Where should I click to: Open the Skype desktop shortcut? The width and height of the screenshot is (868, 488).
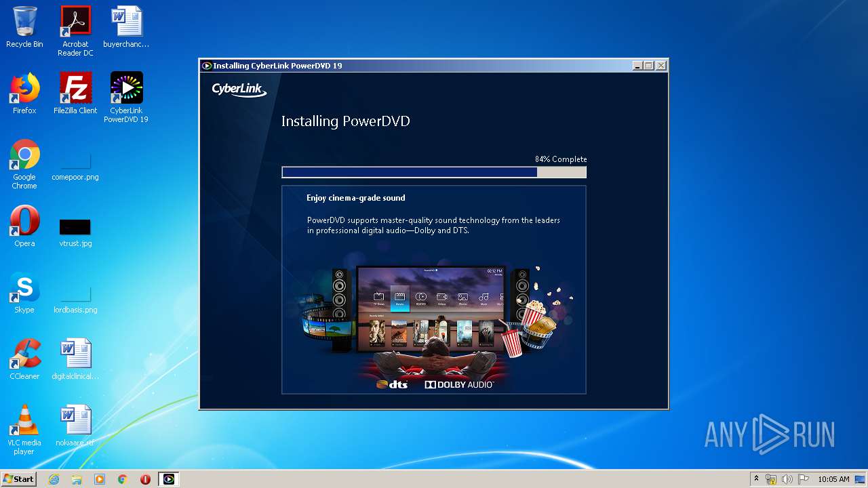24,293
